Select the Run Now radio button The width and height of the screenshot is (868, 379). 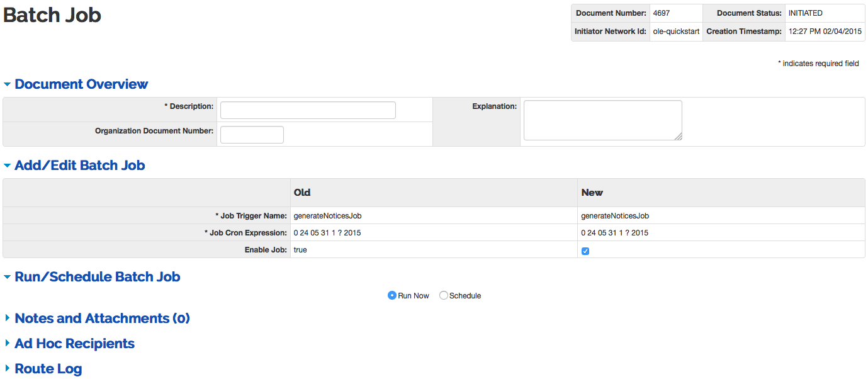pyautogui.click(x=392, y=296)
